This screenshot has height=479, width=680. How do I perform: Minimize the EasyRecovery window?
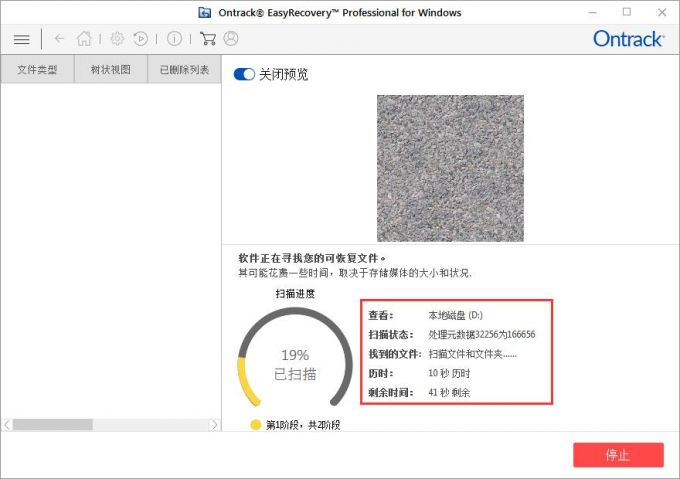click(x=592, y=13)
